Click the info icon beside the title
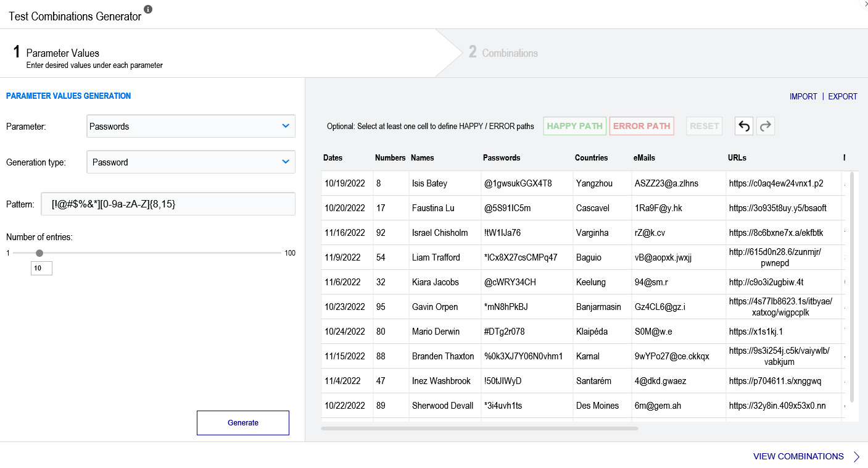The height and width of the screenshot is (468, 868). coord(148,9)
